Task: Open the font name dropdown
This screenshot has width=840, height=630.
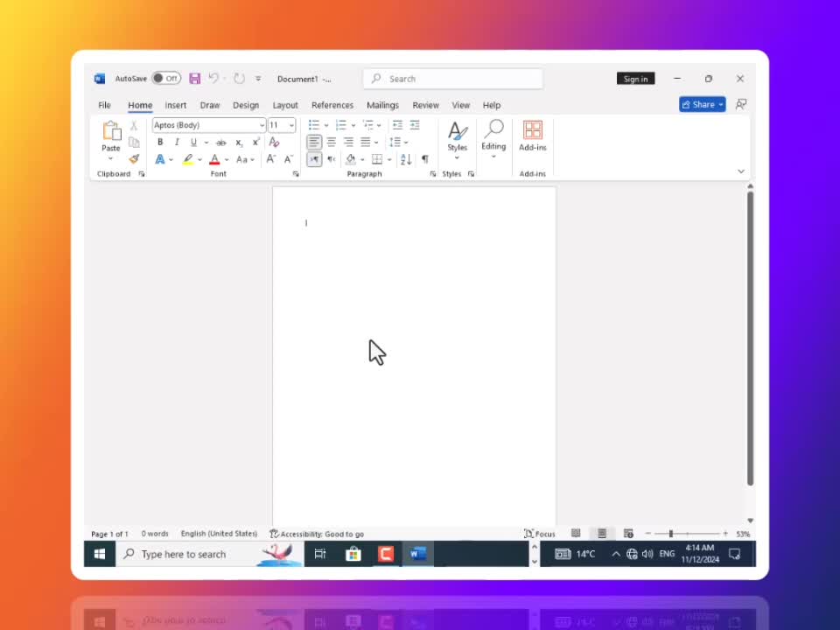Action: pos(262,125)
